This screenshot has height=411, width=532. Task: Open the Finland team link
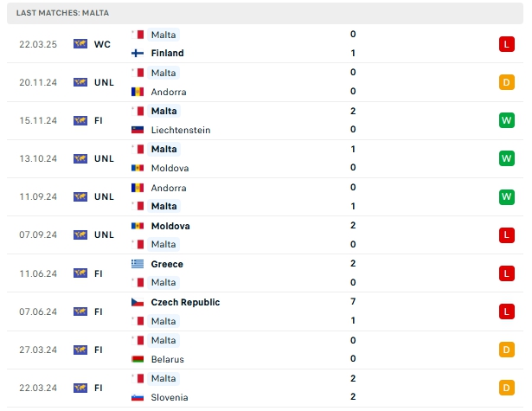pos(167,54)
